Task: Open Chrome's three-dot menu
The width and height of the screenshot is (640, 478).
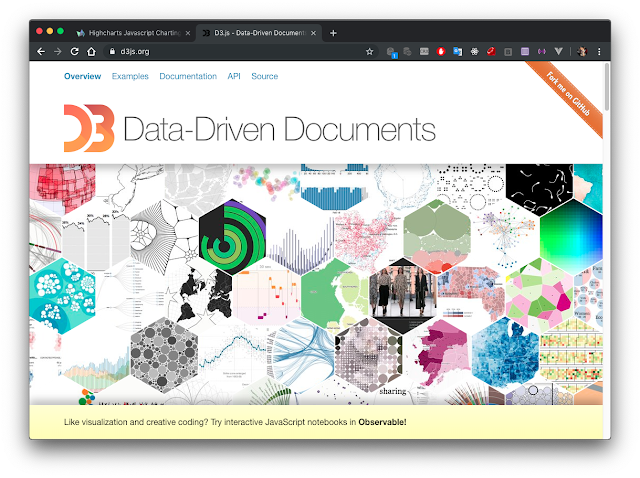Action: [x=599, y=51]
